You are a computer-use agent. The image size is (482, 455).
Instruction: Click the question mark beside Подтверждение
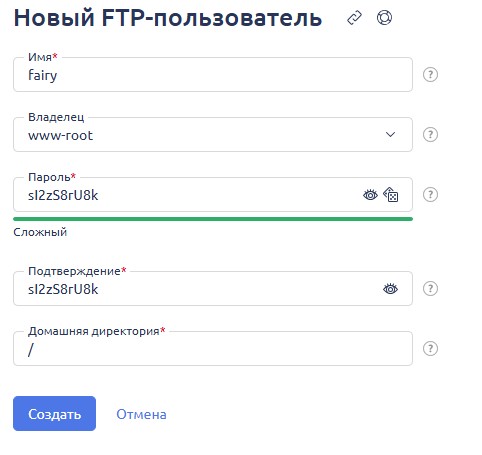(x=430, y=288)
